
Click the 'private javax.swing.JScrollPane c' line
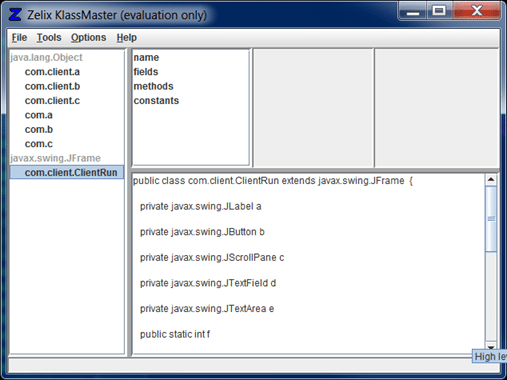coord(212,257)
